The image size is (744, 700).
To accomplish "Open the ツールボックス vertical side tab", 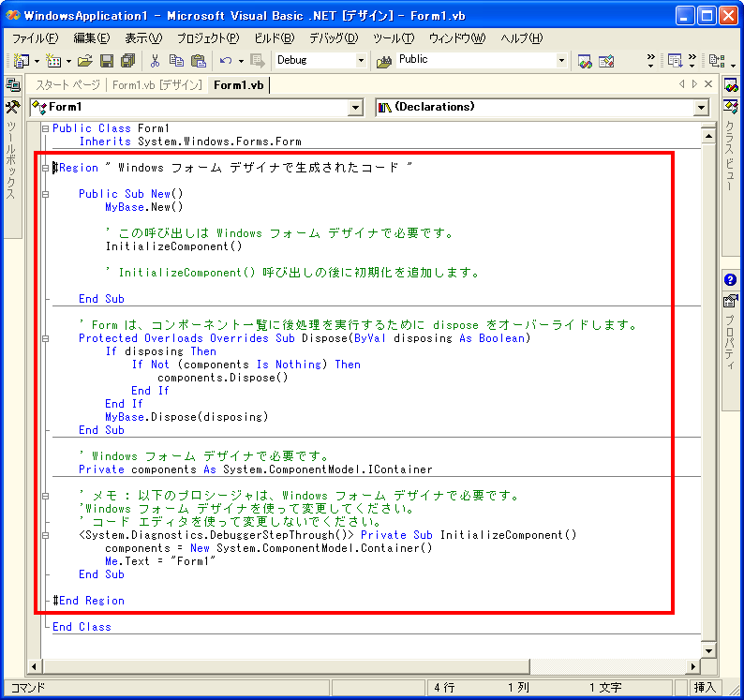I will tap(12, 160).
